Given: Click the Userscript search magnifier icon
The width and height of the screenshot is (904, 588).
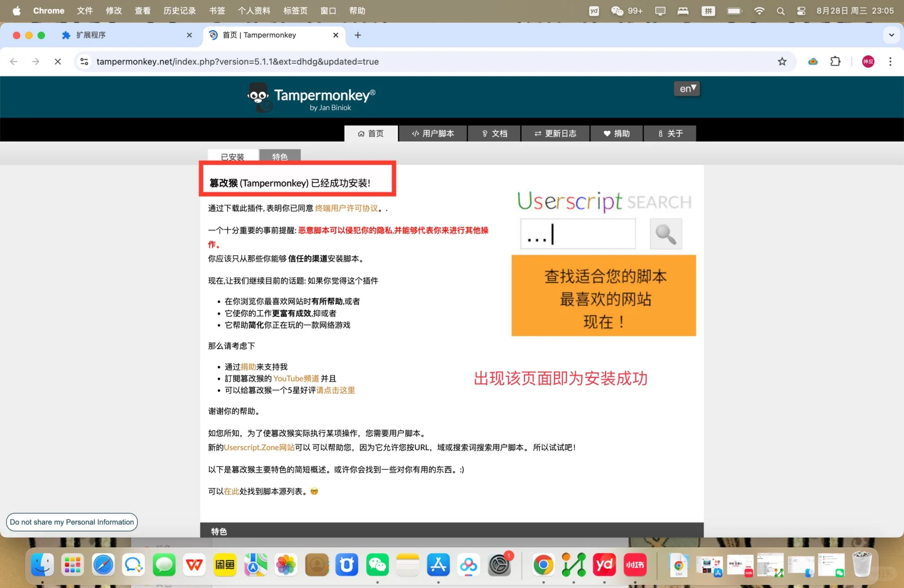Looking at the screenshot, I should [665, 234].
